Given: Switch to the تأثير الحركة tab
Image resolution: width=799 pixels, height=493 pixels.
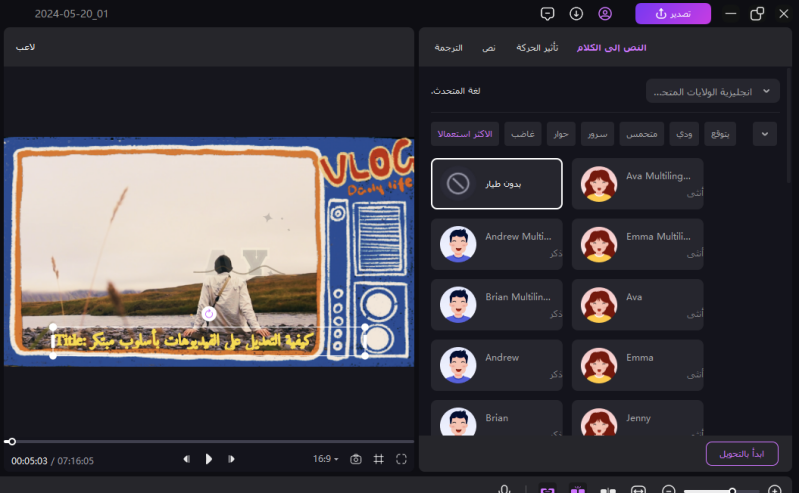Looking at the screenshot, I should coord(537,48).
